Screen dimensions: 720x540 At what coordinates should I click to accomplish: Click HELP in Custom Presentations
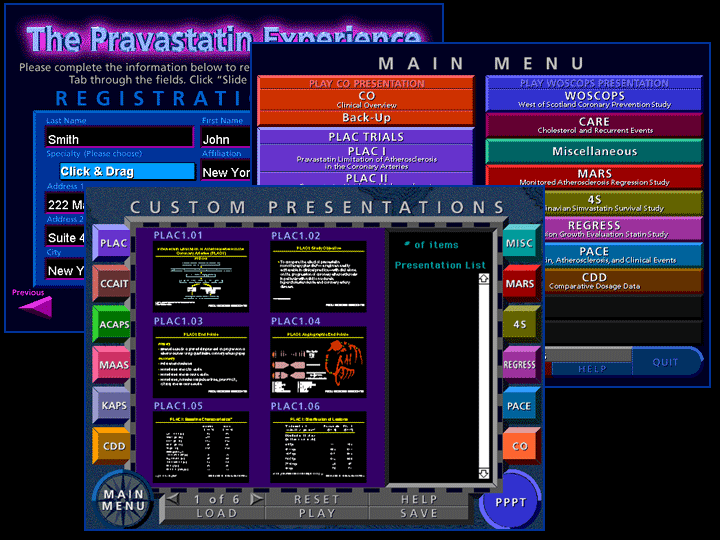point(419,499)
